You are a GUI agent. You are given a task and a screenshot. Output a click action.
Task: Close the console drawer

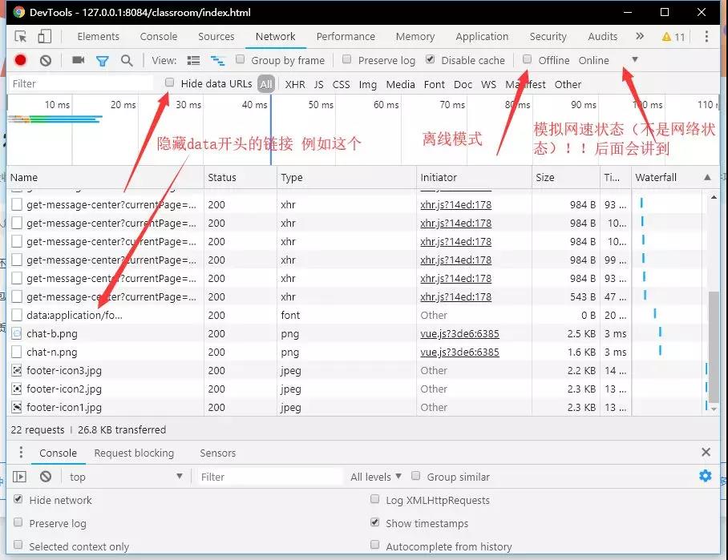tap(706, 453)
